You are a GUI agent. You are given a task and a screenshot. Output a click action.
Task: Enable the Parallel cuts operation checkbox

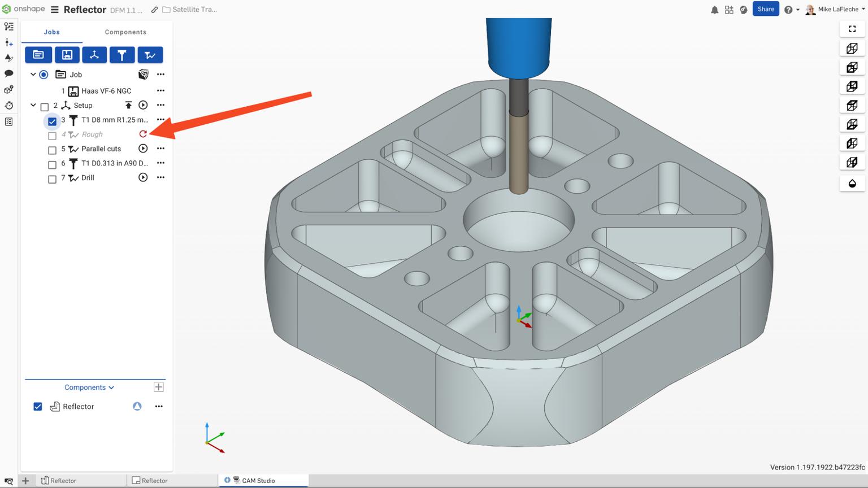52,149
